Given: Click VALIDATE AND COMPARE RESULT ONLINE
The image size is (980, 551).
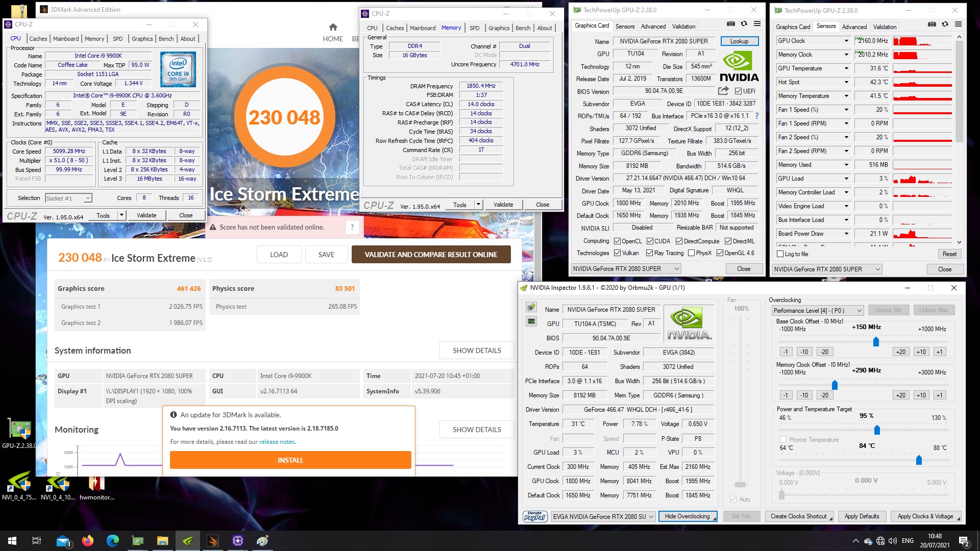Looking at the screenshot, I should pos(431,255).
